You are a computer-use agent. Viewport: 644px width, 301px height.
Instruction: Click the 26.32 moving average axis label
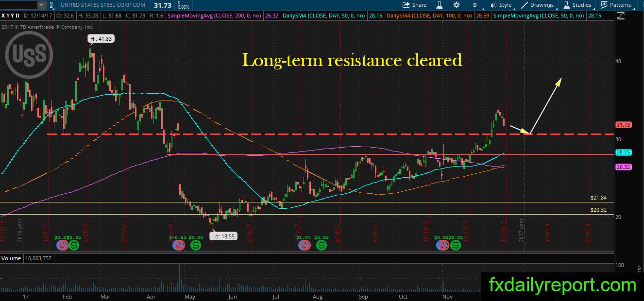tap(623, 167)
